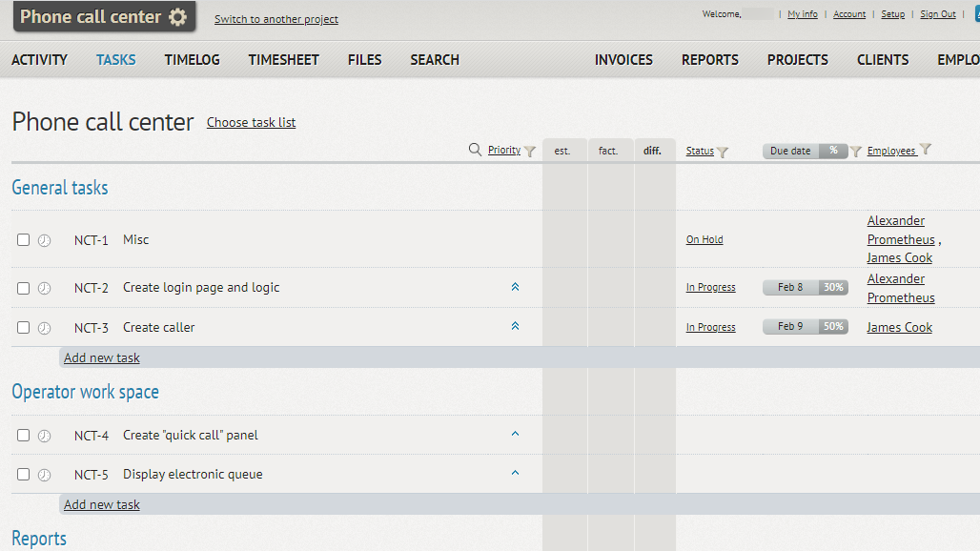Open task Display electronic queue
This screenshot has width=980, height=551.
pos(193,474)
